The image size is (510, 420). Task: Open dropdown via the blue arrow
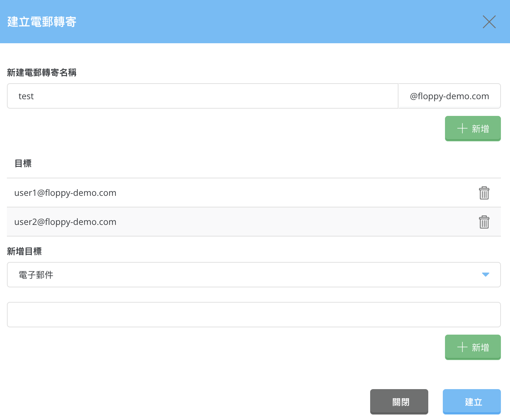(485, 275)
